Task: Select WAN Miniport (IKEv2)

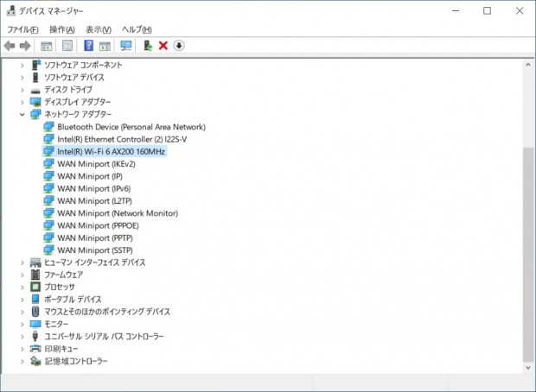Action: (97, 164)
